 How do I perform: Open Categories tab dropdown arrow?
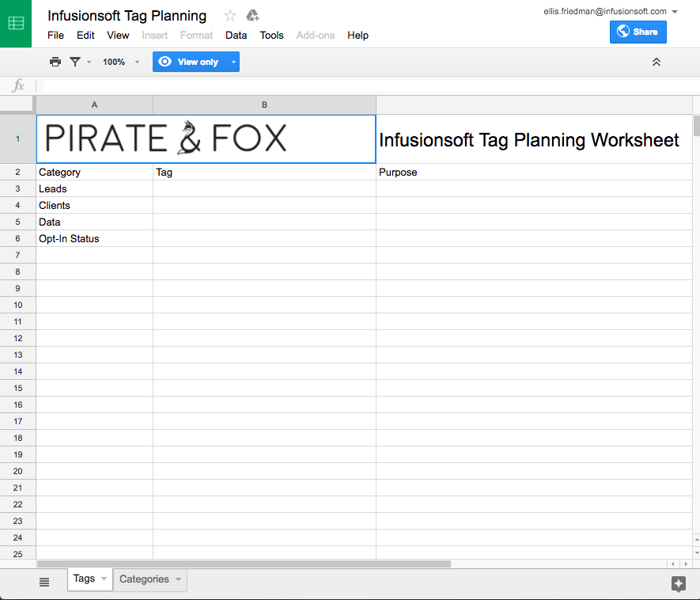[x=179, y=579]
